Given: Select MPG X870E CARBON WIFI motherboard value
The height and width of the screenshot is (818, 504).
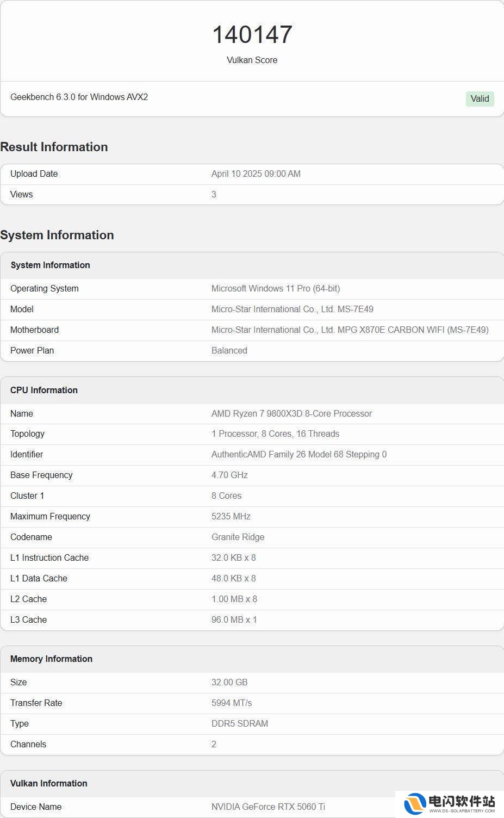Looking at the screenshot, I should pyautogui.click(x=350, y=330).
